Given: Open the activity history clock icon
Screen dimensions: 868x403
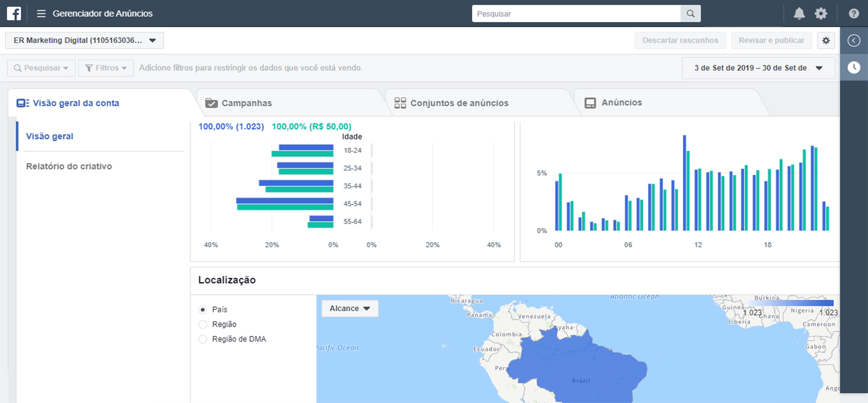Looking at the screenshot, I should 854,68.
